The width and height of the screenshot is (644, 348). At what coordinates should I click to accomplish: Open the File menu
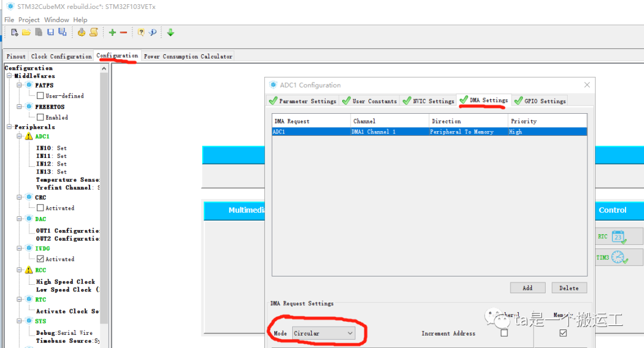(9, 20)
